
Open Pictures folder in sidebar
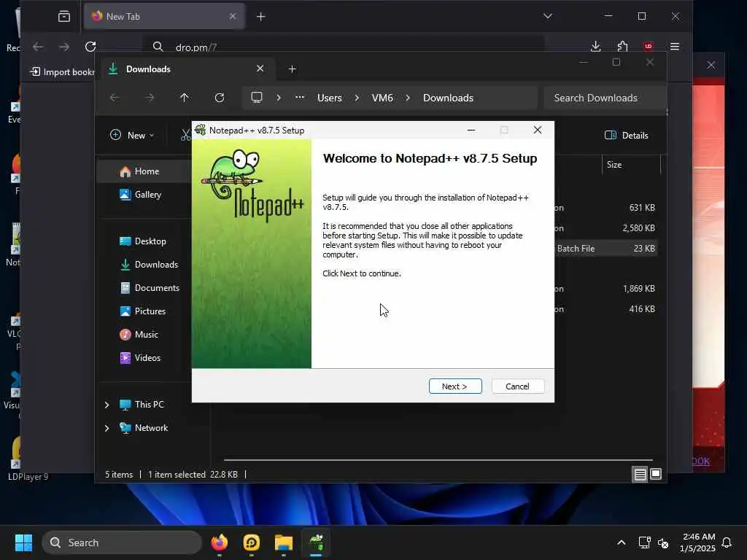click(x=150, y=311)
